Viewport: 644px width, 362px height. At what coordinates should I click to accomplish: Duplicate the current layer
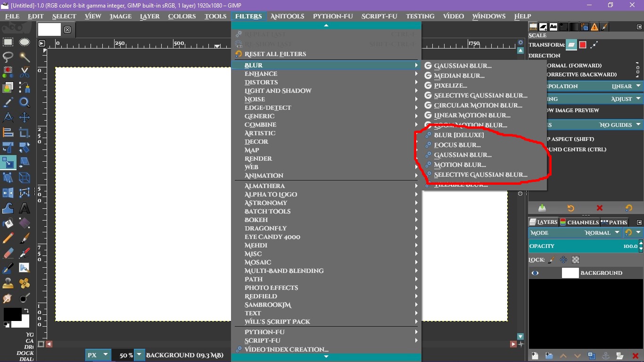[x=592, y=356]
